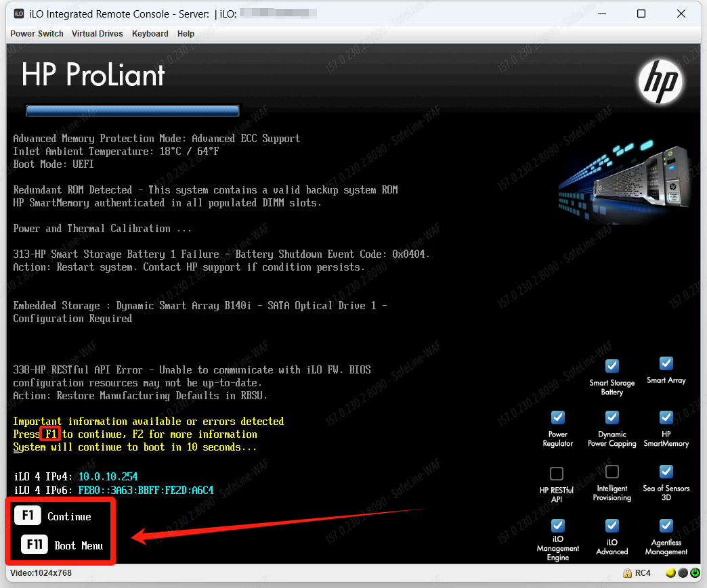Click the Dynamic Power Capping checkbox
The height and width of the screenshot is (588, 707).
click(x=612, y=417)
